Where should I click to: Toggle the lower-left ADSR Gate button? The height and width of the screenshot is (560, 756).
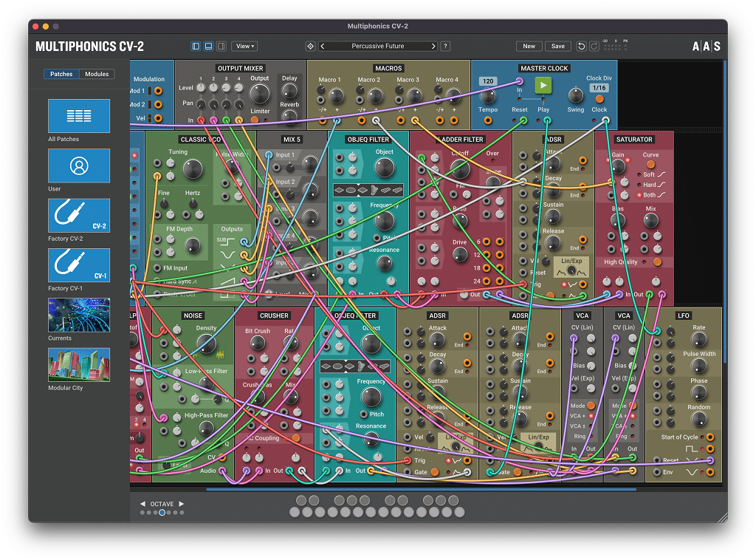434,472
